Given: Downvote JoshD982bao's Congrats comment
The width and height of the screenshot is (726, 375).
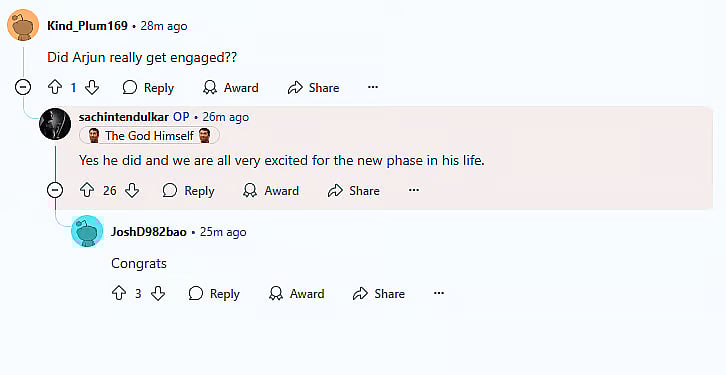Looking at the screenshot, I should coord(158,293).
